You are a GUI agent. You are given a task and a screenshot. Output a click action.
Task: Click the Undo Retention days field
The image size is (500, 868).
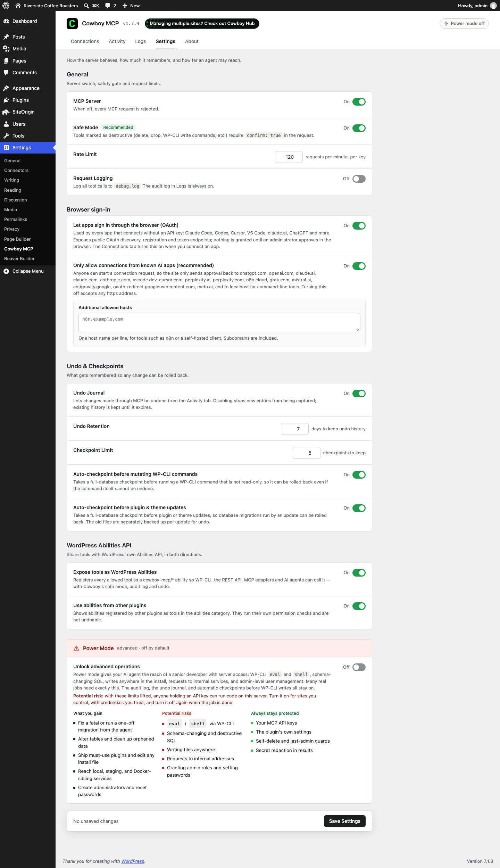[x=295, y=429]
